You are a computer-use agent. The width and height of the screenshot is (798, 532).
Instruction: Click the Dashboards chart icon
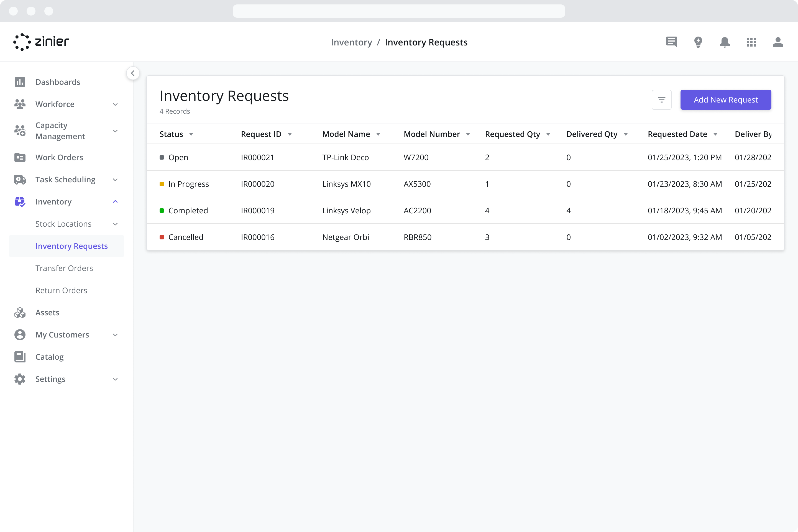click(x=20, y=82)
